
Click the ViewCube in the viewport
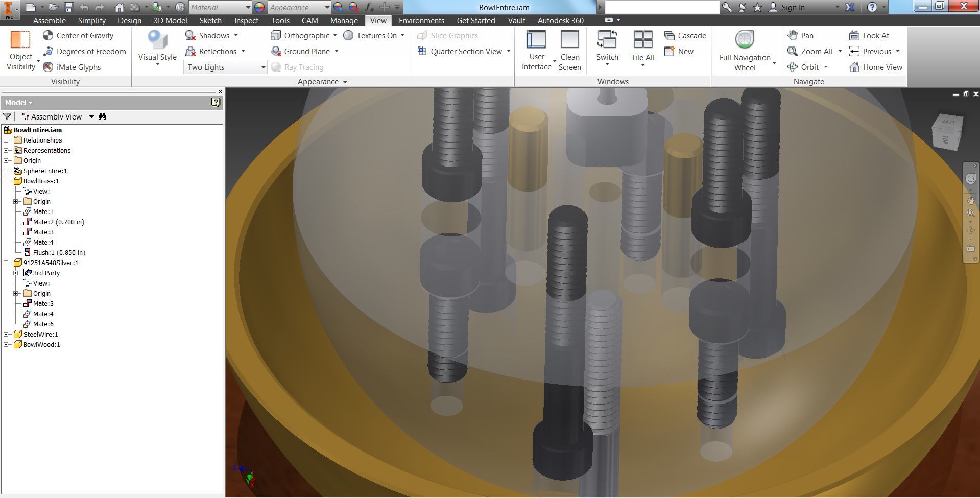(x=948, y=132)
